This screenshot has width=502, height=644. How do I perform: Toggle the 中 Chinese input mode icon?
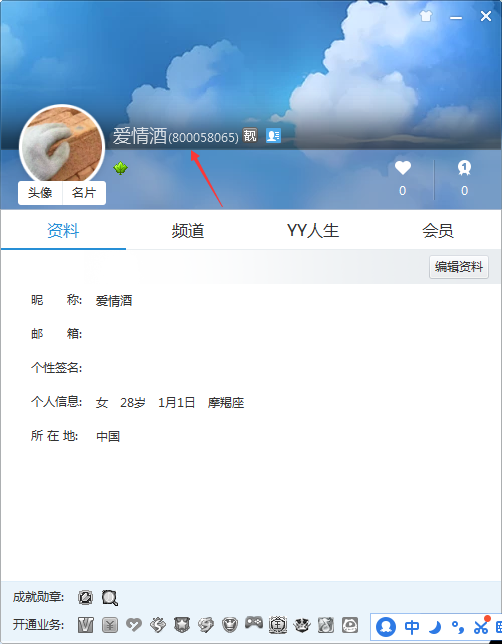(412, 627)
